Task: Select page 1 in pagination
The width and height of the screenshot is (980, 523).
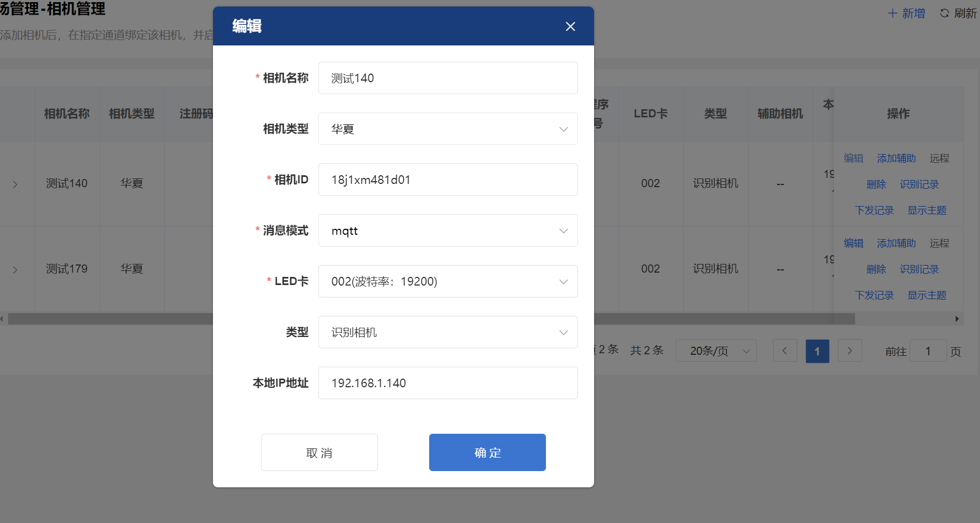Action: [x=817, y=351]
